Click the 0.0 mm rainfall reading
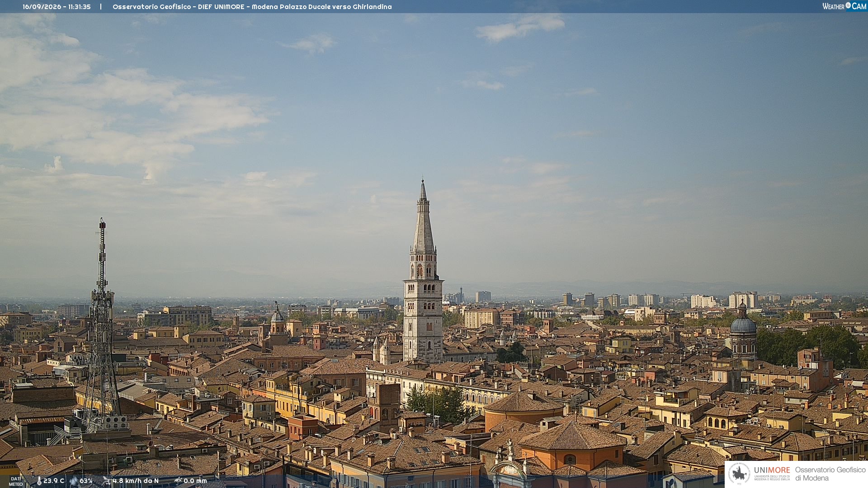 [195, 481]
